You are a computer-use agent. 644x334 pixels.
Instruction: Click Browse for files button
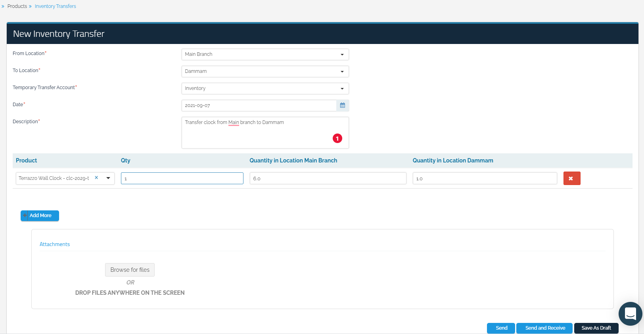pos(130,270)
